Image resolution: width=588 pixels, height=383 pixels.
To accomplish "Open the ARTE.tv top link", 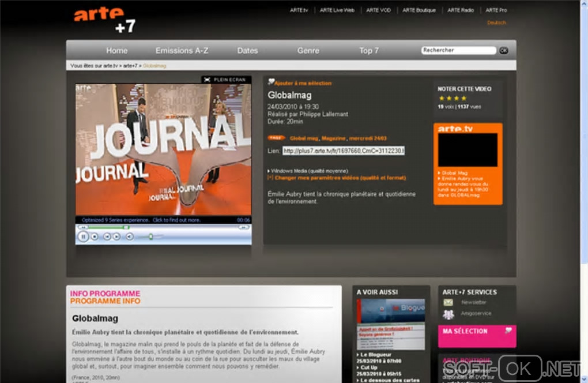I will click(299, 10).
